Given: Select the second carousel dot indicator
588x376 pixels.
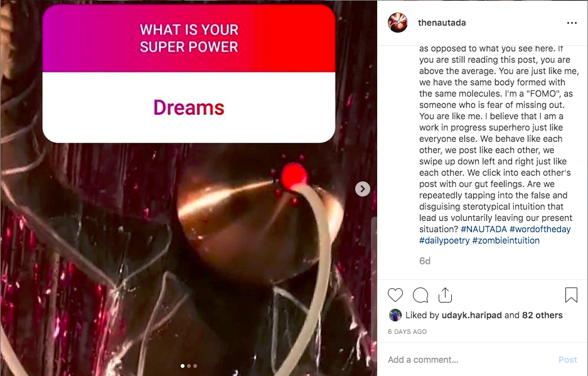Looking at the screenshot, I should [189, 366].
